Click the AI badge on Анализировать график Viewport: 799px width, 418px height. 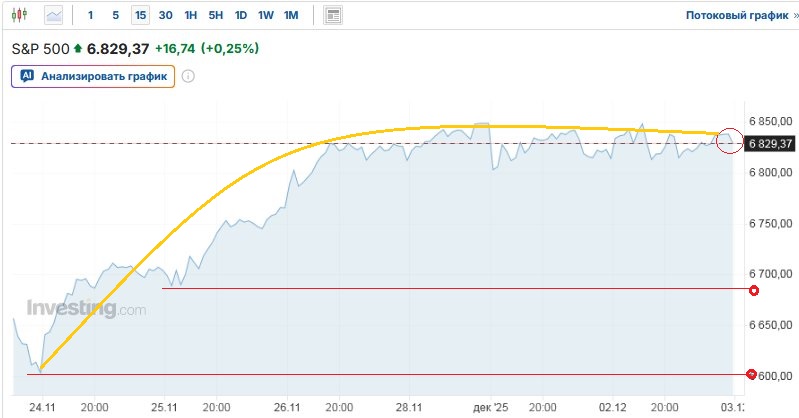[x=28, y=76]
